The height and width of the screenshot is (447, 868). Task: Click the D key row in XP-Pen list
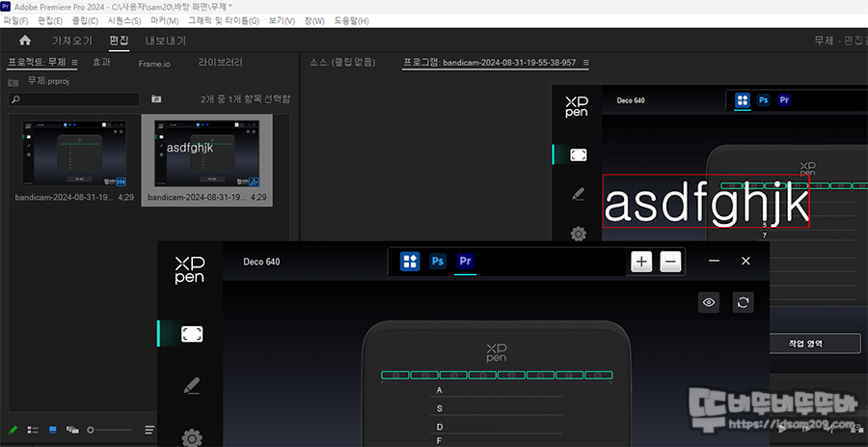(497, 427)
